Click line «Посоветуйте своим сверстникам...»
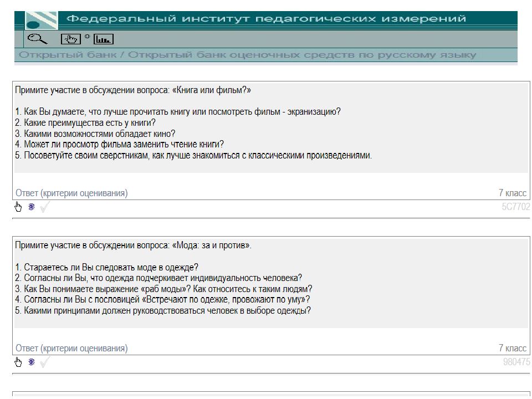This screenshot has height=399, width=532. [x=193, y=155]
